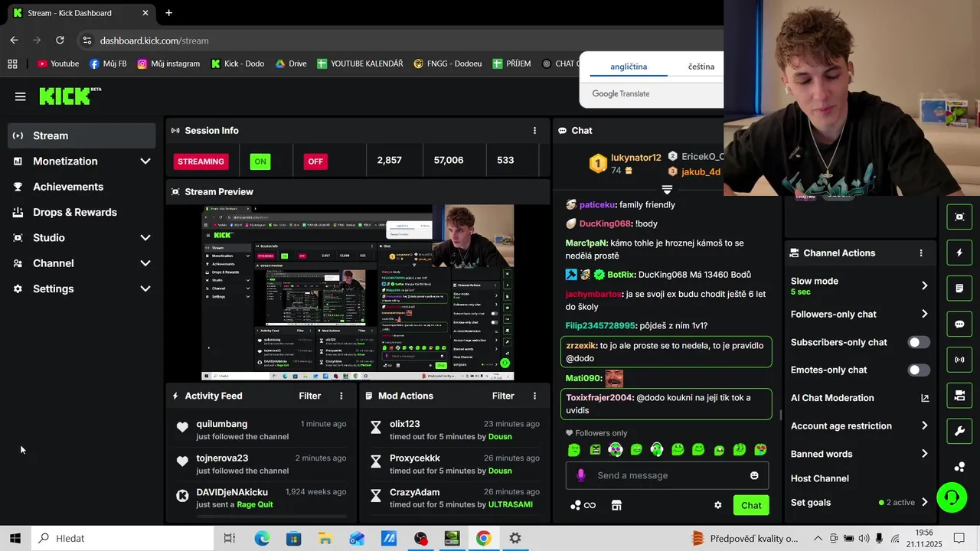The image size is (980, 551).
Task: Open the YOUTUBE KALENDÁŘ bookmark
Action: coord(360,64)
